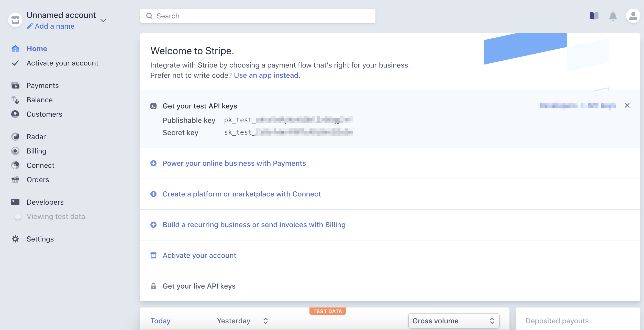Click the Developers terminal icon

point(15,202)
